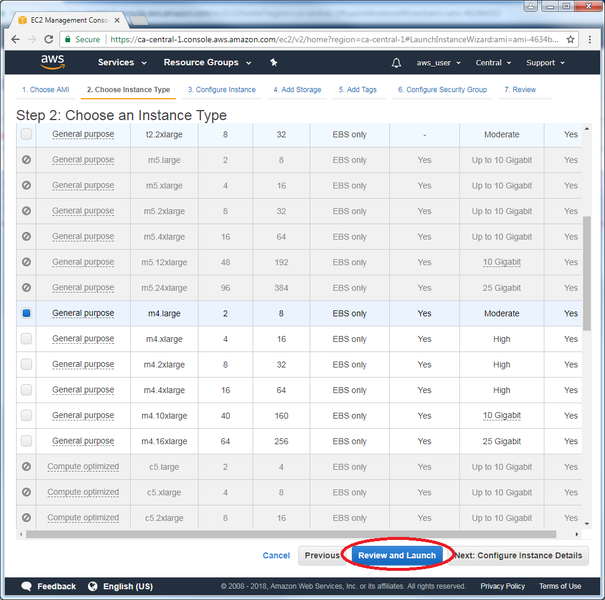605x600 pixels.
Task: Open the aws_user account dropdown
Action: (438, 63)
